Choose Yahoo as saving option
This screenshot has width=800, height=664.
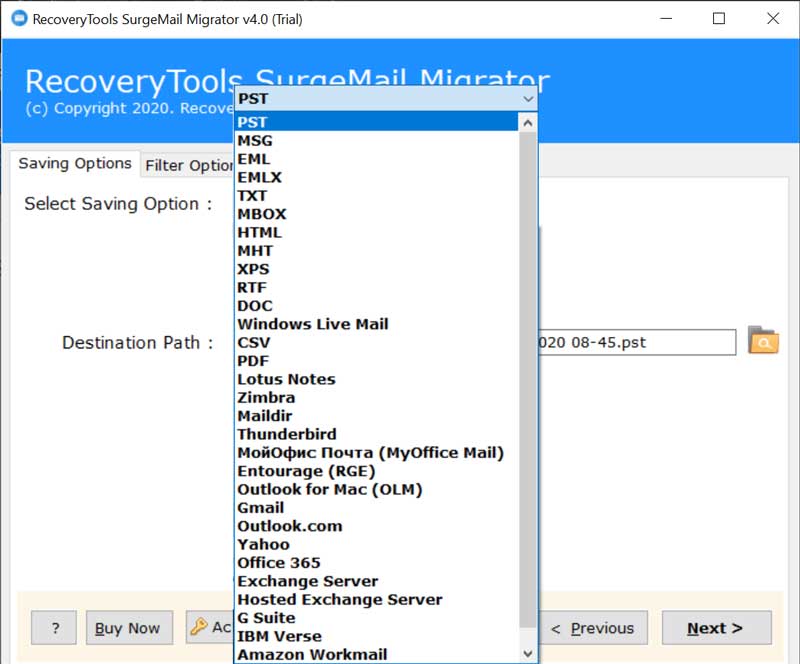(x=377, y=545)
